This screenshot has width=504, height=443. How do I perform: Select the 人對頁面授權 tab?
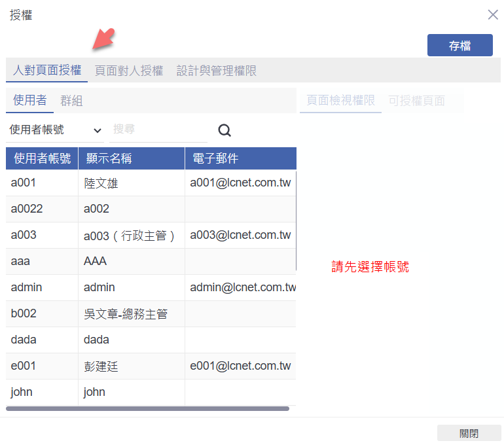click(47, 71)
